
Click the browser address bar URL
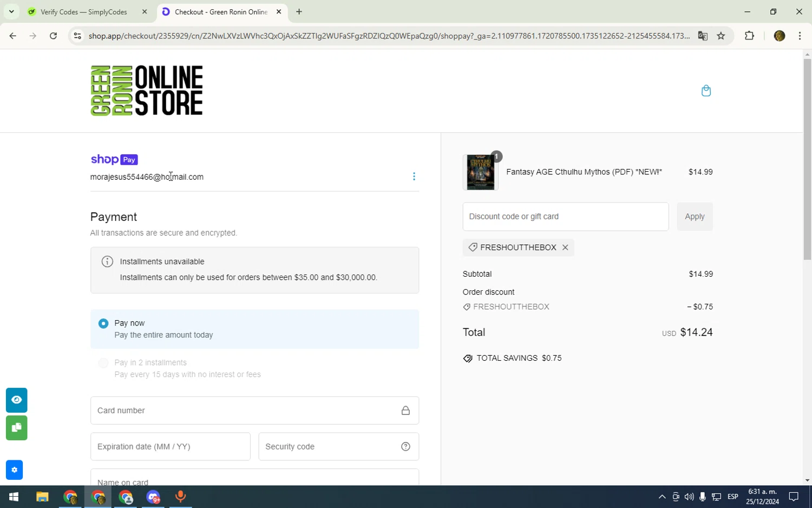point(389,36)
